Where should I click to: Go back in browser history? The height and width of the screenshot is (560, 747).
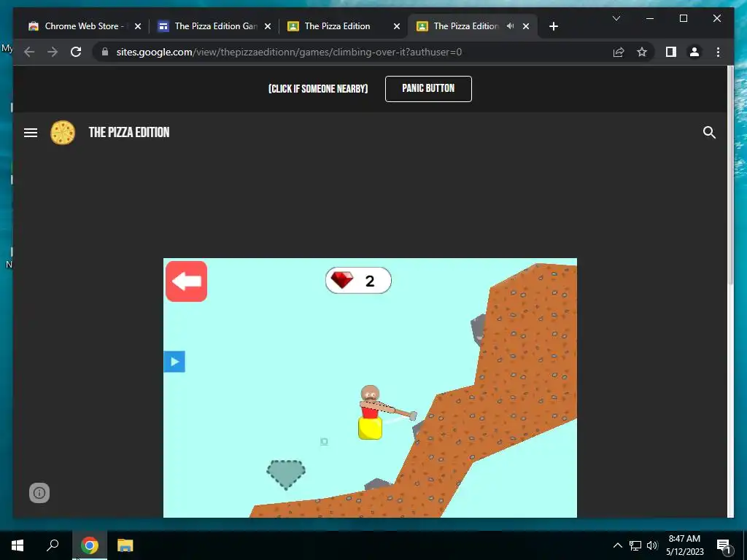[29, 52]
